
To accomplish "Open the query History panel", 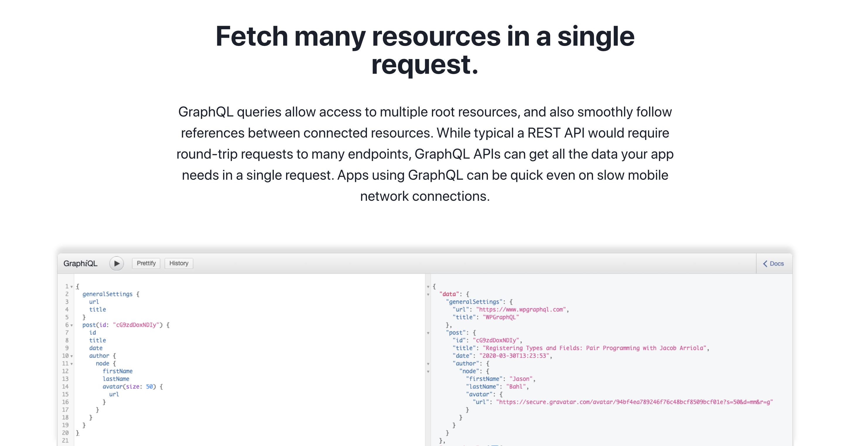I will (179, 263).
